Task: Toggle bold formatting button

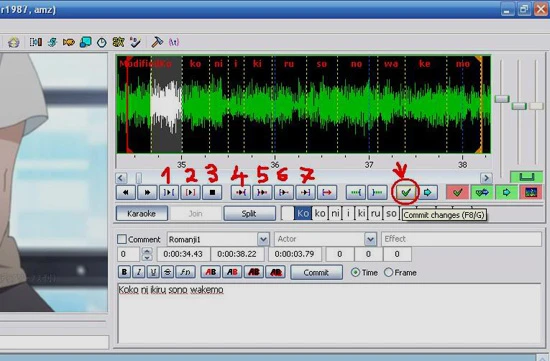Action: 124,272
